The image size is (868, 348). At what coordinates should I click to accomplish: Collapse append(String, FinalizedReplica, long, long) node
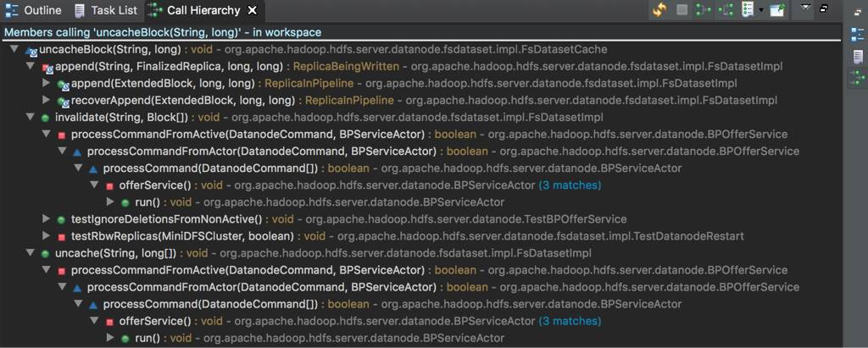(31, 67)
